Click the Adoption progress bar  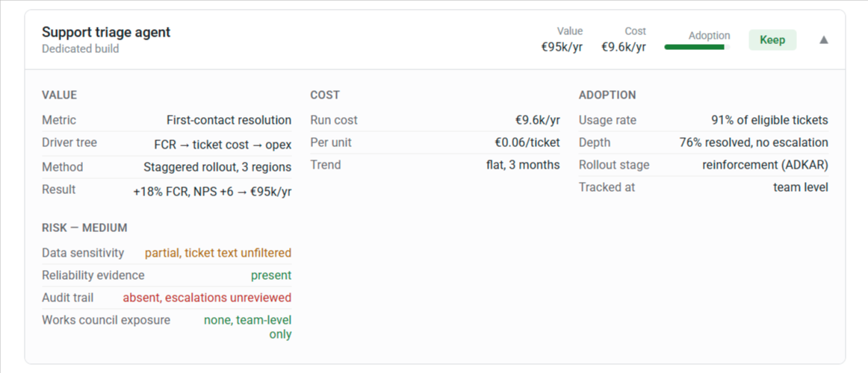[697, 48]
